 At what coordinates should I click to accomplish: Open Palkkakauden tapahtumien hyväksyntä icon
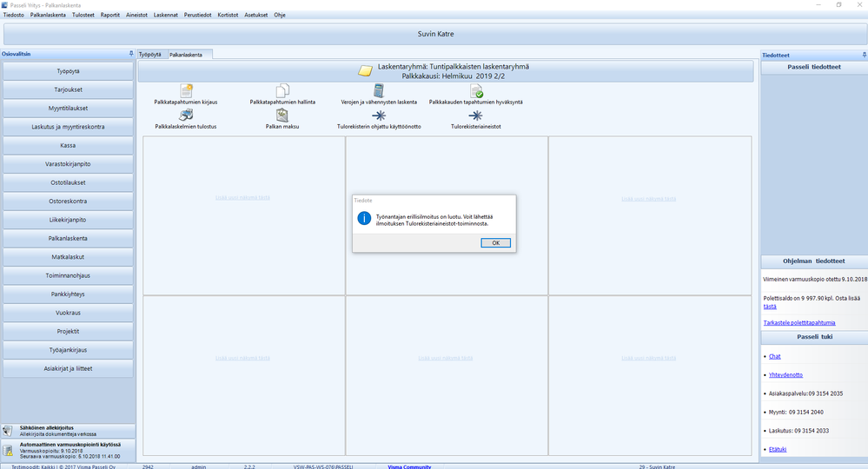click(x=476, y=90)
